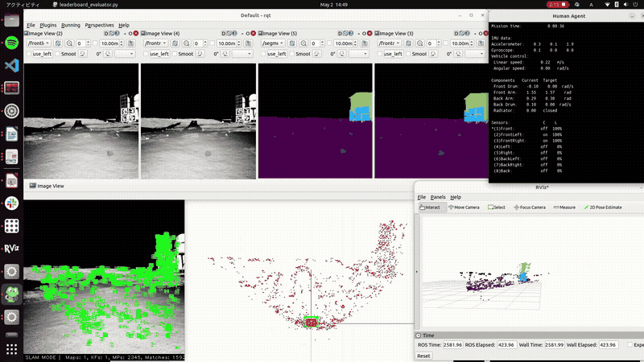
Task: Expand RViz left side panel handle
Action: [x=417, y=271]
